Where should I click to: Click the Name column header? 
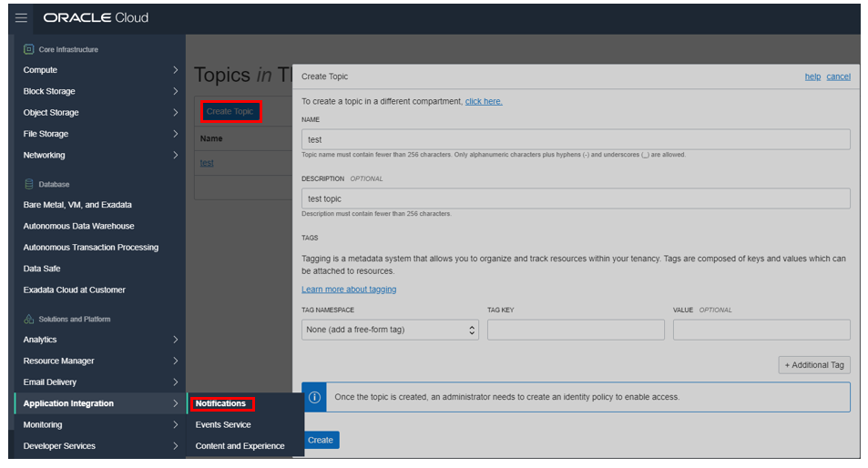211,138
